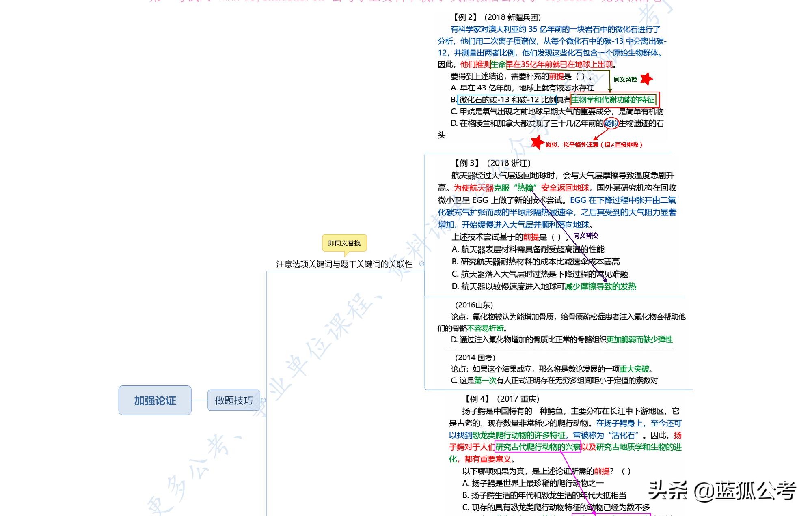Image resolution: width=812 pixels, height=516 pixels.
Task: Click the purple 同义替换 label in example 3
Action: coord(585,236)
